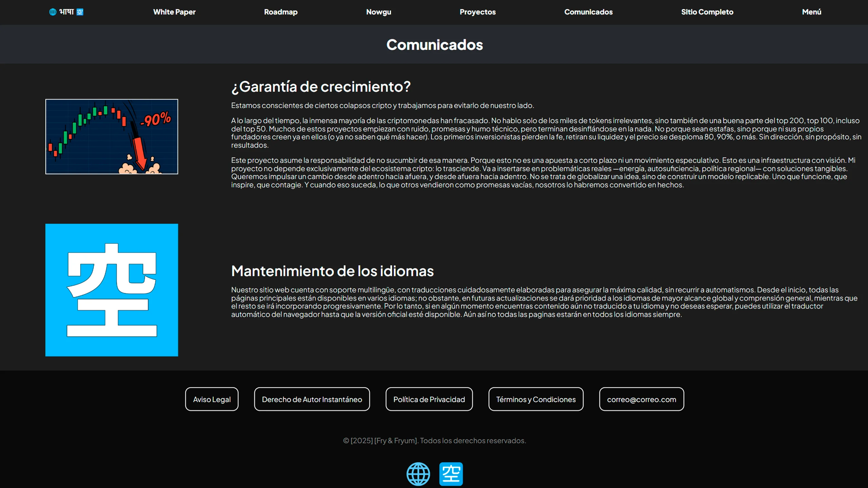This screenshot has height=488, width=868.
Task: Go to the White Paper page
Action: [174, 12]
